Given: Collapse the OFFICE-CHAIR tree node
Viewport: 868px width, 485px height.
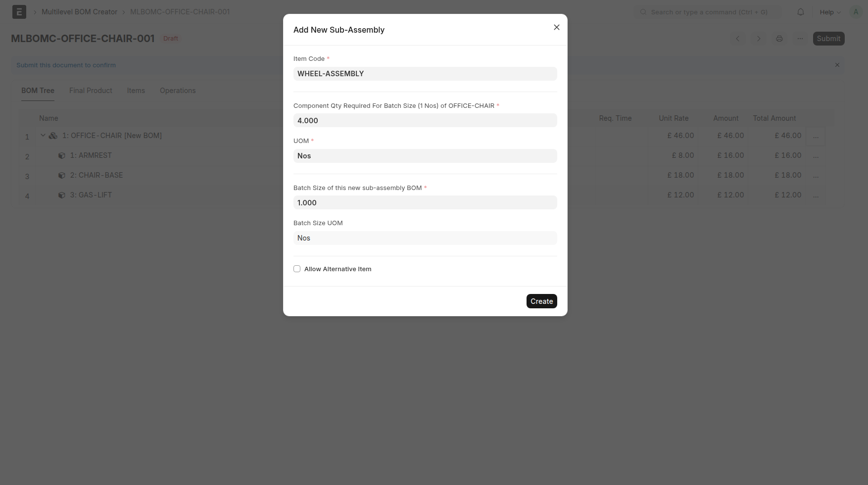Looking at the screenshot, I should pyautogui.click(x=43, y=135).
